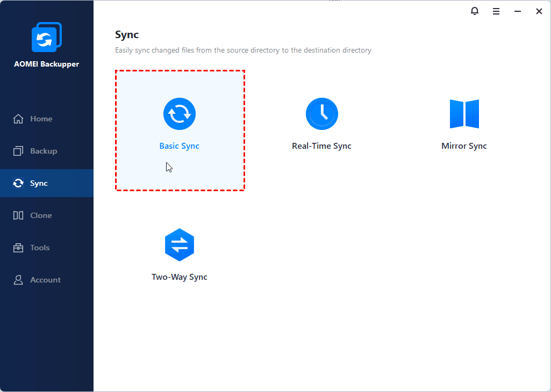The height and width of the screenshot is (392, 551).
Task: Click the Mirror Sync text label
Action: pos(464,146)
